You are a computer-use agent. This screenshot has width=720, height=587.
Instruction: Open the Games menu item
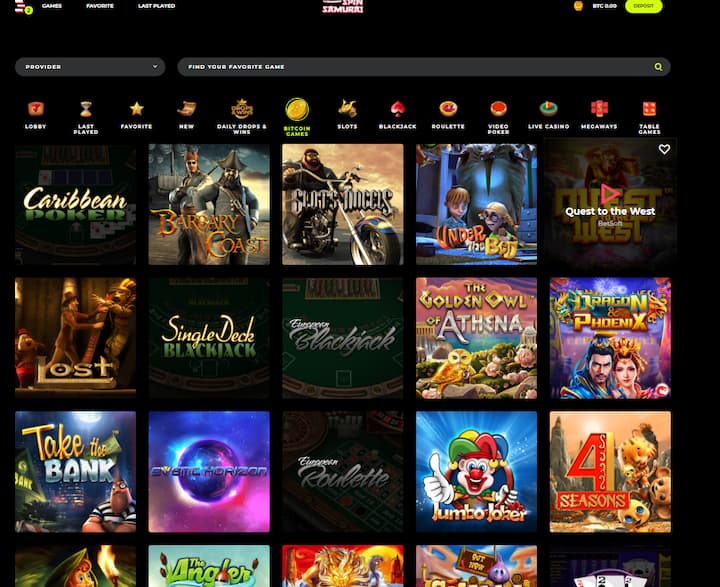pyautogui.click(x=52, y=6)
